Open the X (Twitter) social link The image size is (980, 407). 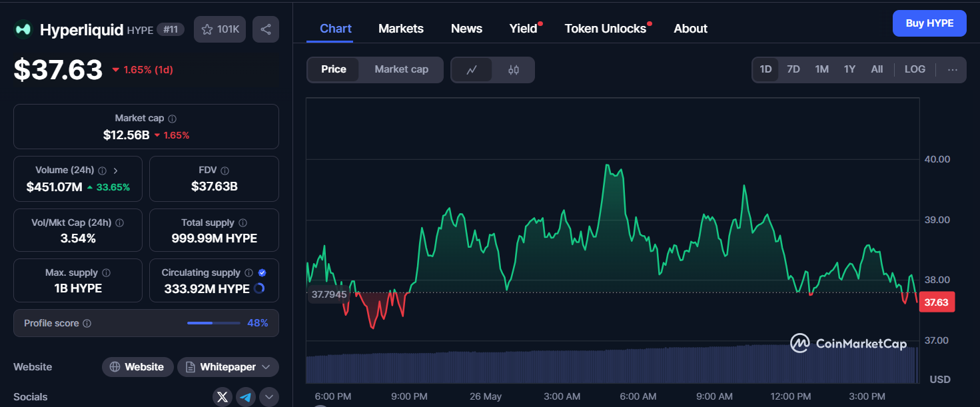click(223, 397)
